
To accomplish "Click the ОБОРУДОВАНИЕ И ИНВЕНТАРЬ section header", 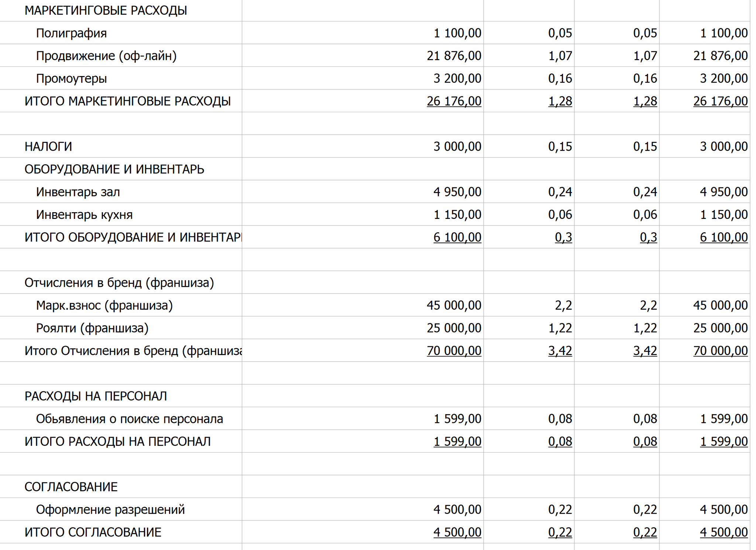I will pos(114,169).
